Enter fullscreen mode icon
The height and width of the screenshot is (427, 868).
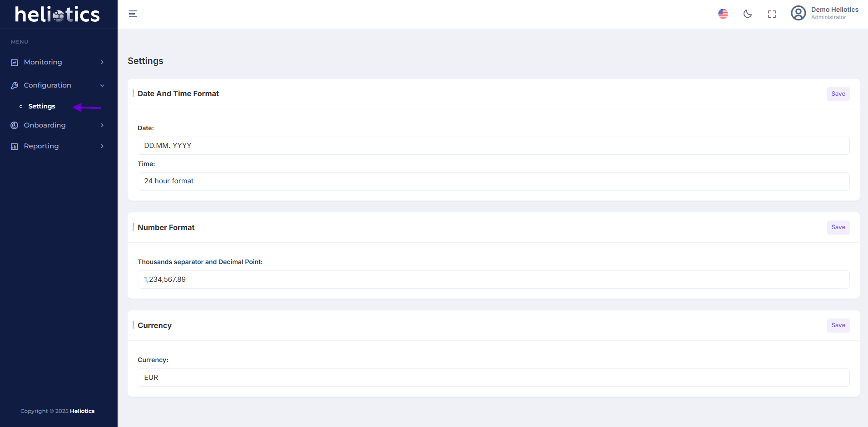(772, 14)
